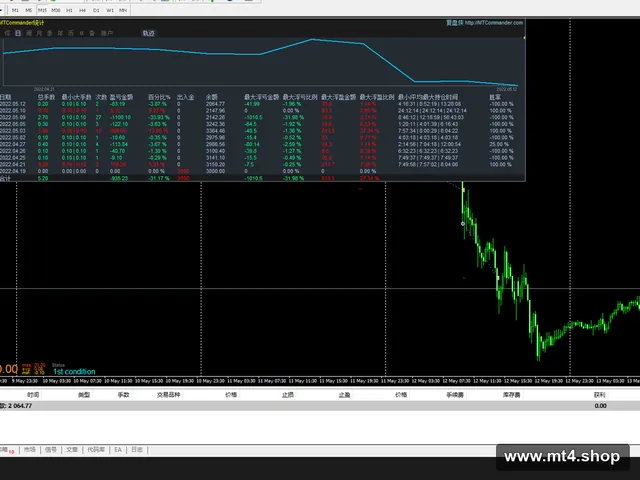
Task: Switch statistics to the 月 (monthly) tab
Action: pos(39,33)
